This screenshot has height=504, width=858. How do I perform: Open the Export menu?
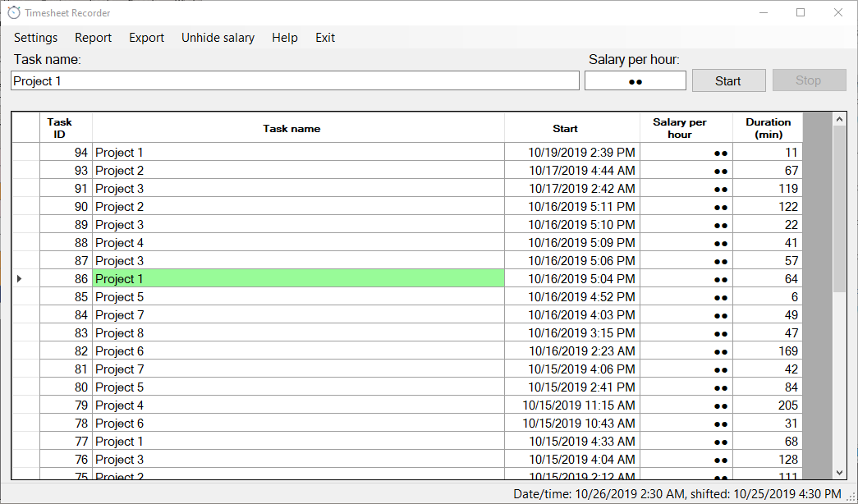click(147, 38)
